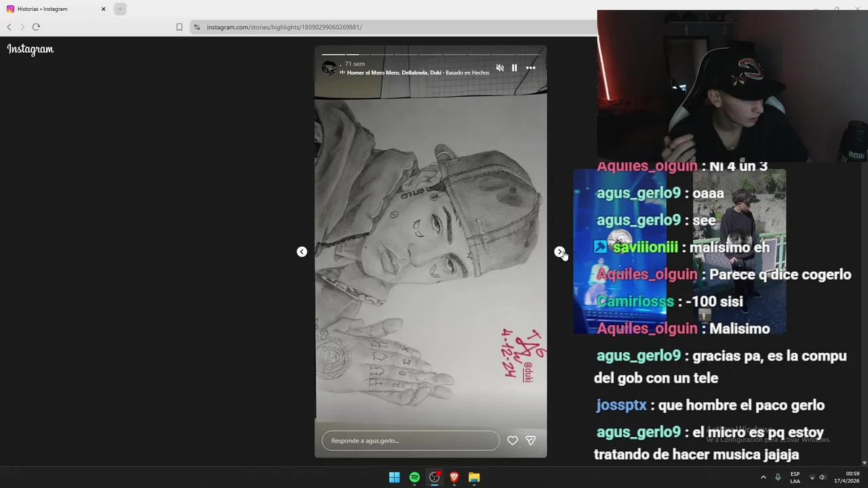Open Spotify from the taskbar
Image resolution: width=868 pixels, height=488 pixels.
click(x=414, y=477)
